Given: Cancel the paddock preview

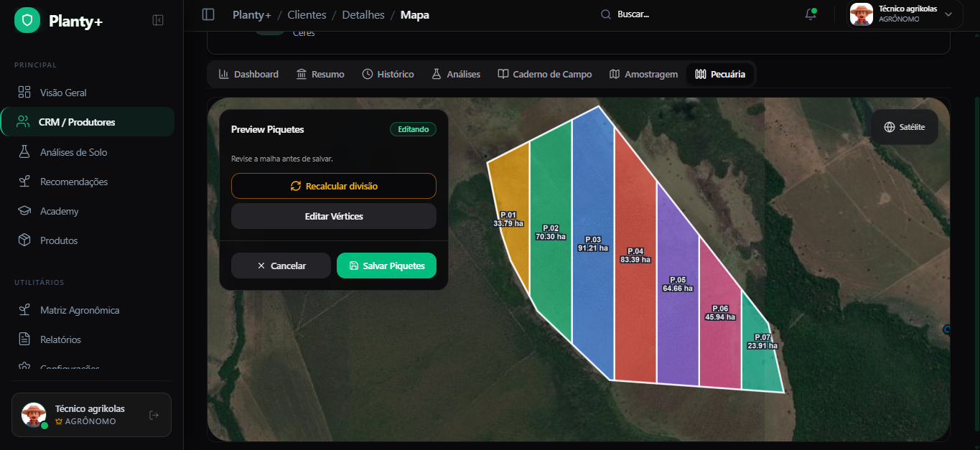Looking at the screenshot, I should [x=281, y=266].
